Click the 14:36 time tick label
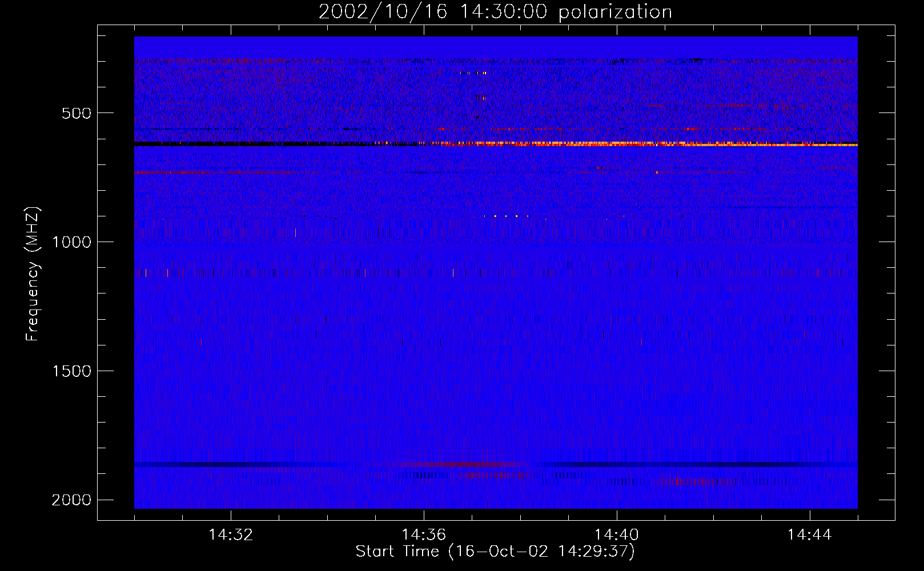The height and width of the screenshot is (571, 924). click(x=424, y=535)
